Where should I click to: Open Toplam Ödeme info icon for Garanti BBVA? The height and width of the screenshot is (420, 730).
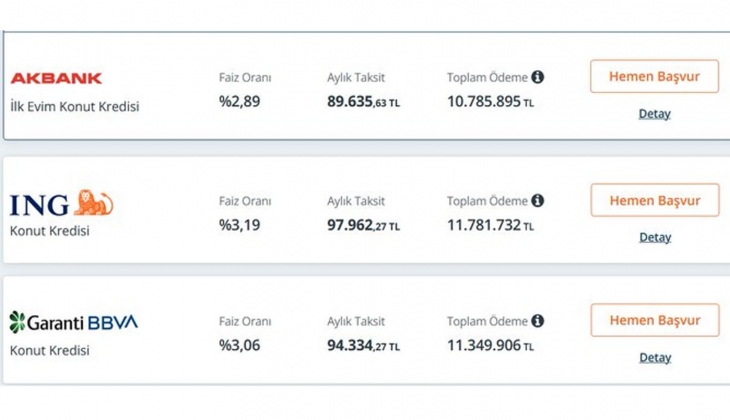(x=538, y=321)
